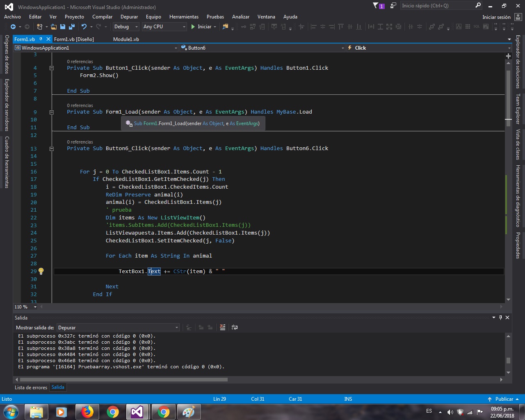Screen dimensions: 525x420
Task: Open the Propiedades side tab
Action: (x=518, y=245)
